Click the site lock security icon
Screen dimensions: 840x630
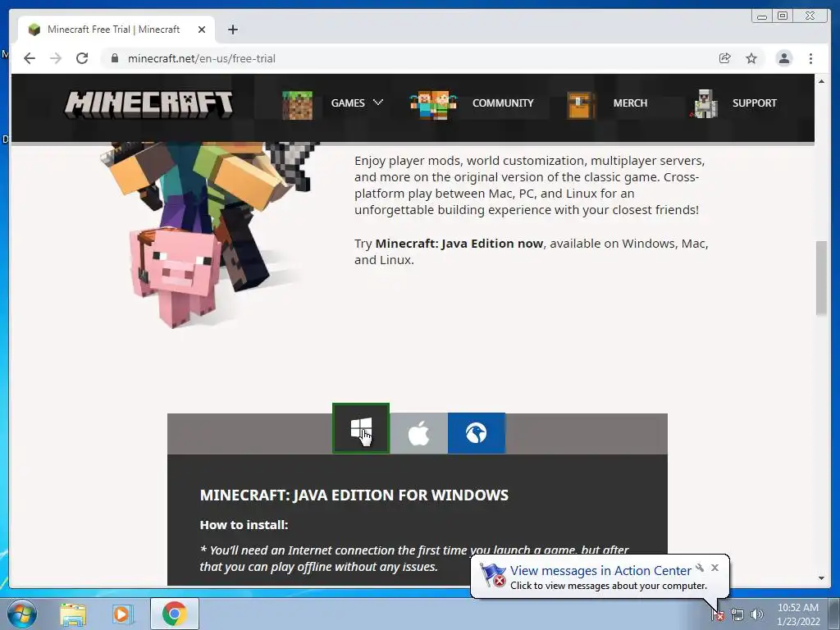coord(114,58)
